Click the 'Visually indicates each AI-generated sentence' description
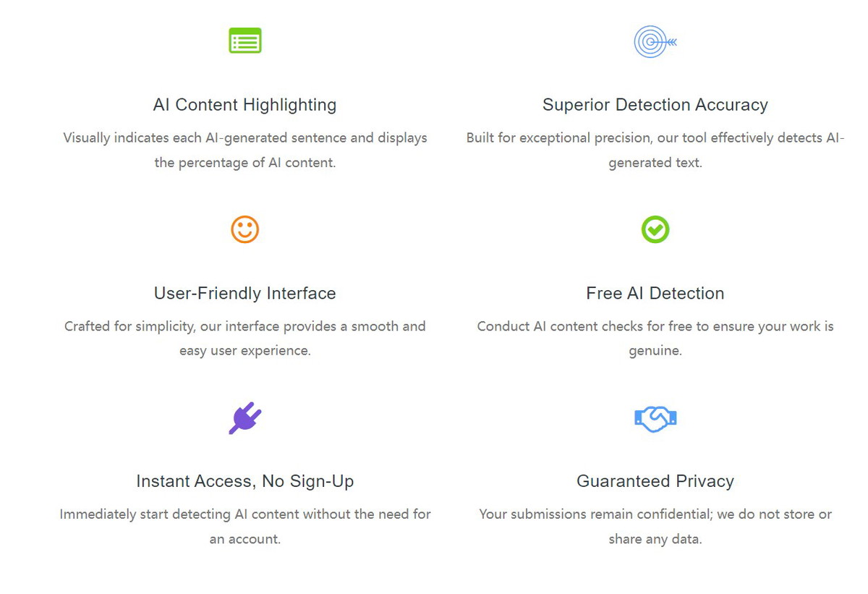 245,150
